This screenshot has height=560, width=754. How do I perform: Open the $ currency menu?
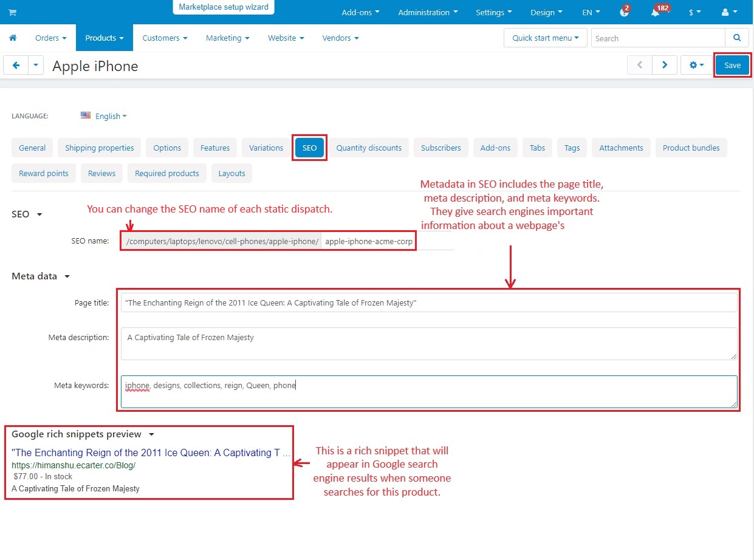coord(694,12)
